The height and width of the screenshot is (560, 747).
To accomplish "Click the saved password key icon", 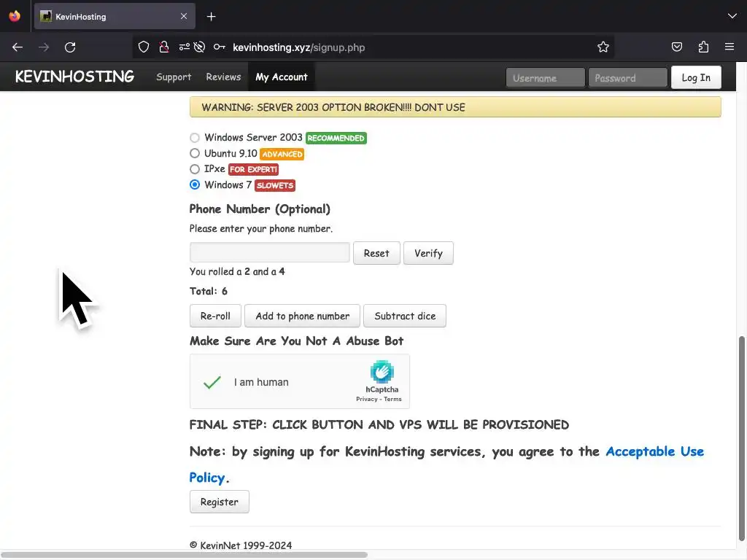I will pyautogui.click(x=219, y=47).
